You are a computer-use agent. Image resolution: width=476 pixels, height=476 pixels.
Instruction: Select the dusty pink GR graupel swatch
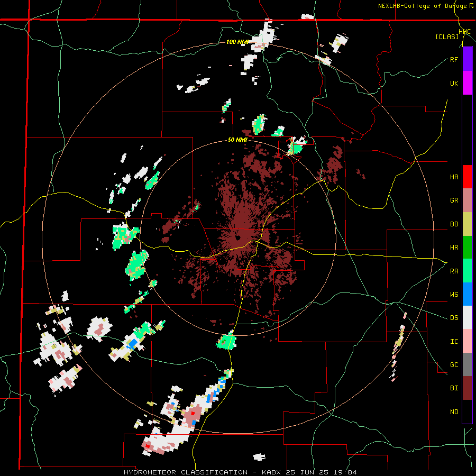467,200
